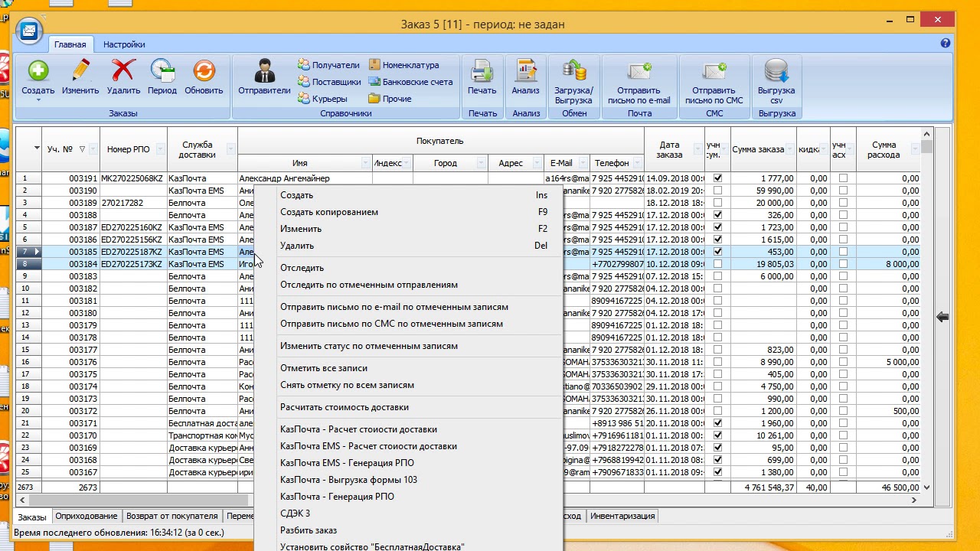Switch to the Оприходование bottom tab
980x551 pixels.
tap(87, 516)
